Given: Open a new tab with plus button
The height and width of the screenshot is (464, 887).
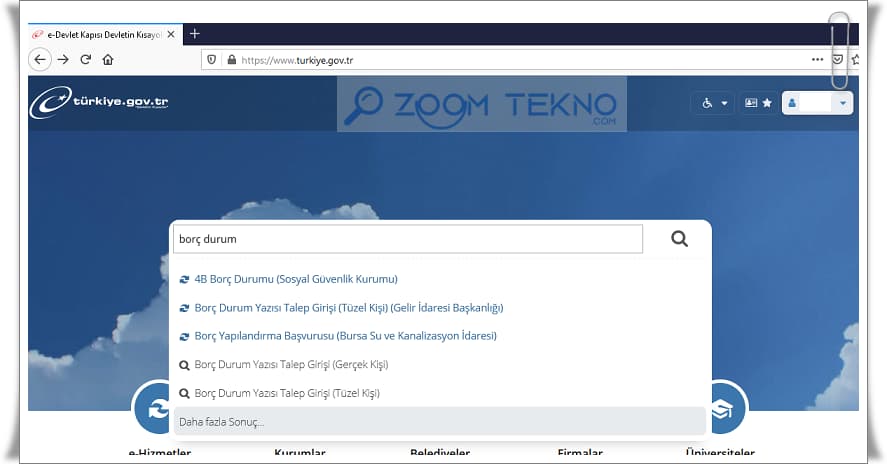Looking at the screenshot, I should coord(195,34).
